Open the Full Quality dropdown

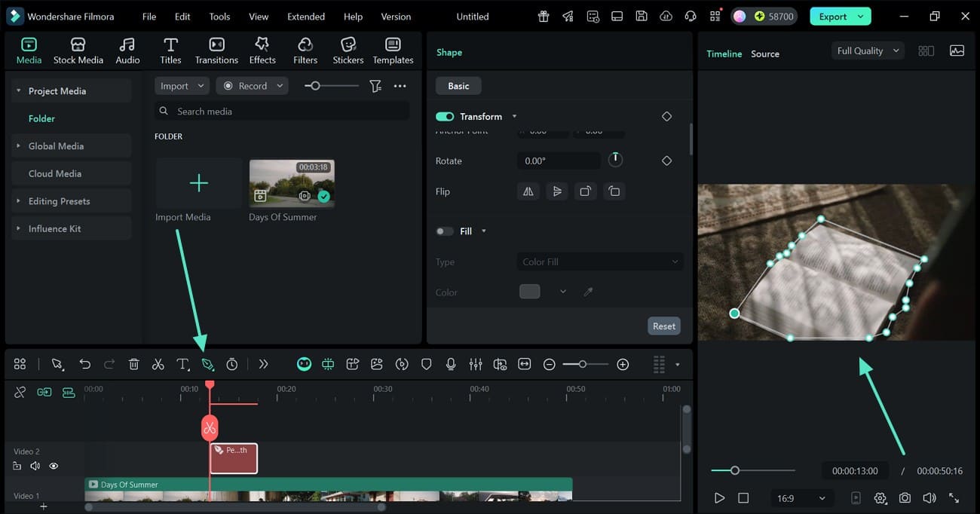coord(868,51)
